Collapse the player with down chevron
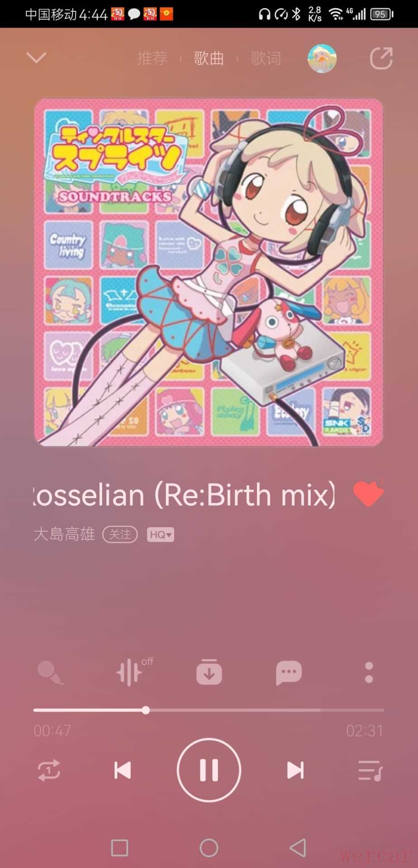This screenshot has height=868, width=418. [36, 57]
